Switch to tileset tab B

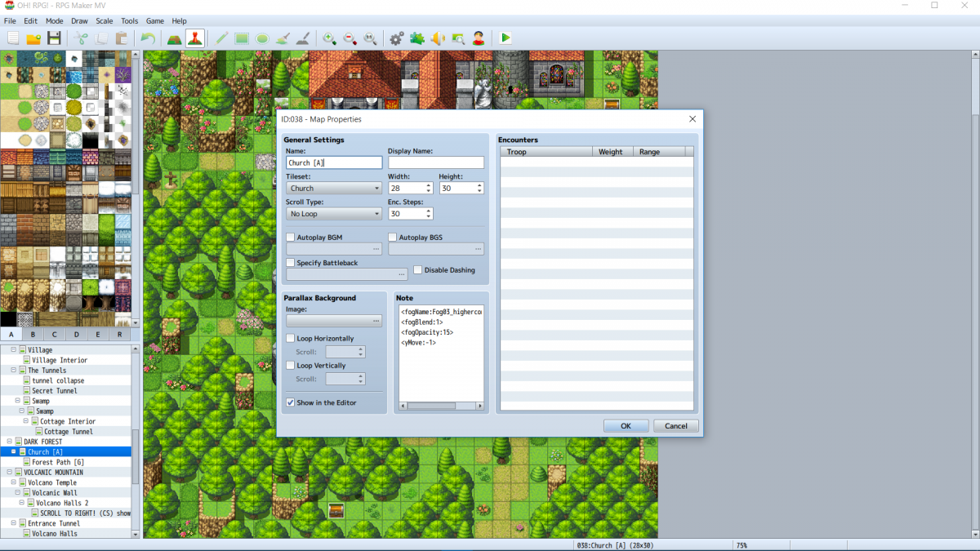[33, 334]
